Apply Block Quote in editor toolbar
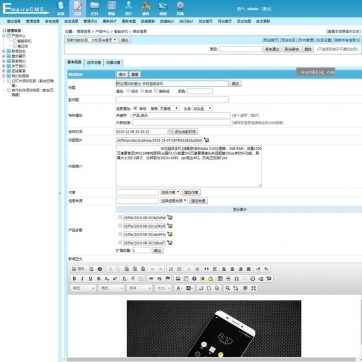This screenshot has width=362, height=362. 206,269
